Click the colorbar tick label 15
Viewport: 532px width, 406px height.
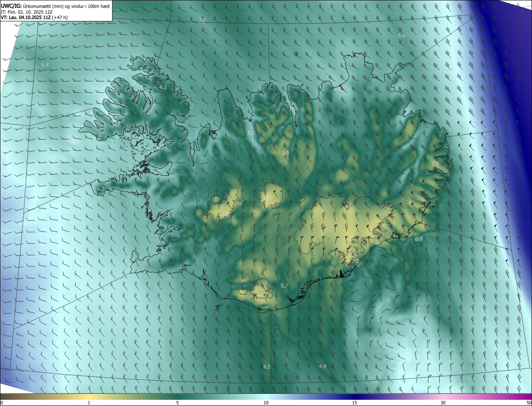(355, 403)
